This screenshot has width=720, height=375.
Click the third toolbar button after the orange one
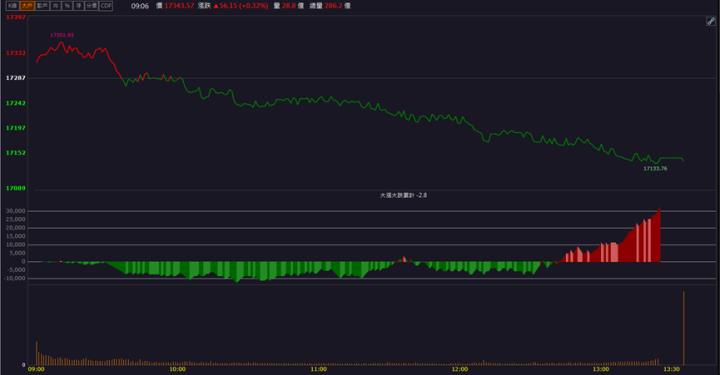(68, 6)
